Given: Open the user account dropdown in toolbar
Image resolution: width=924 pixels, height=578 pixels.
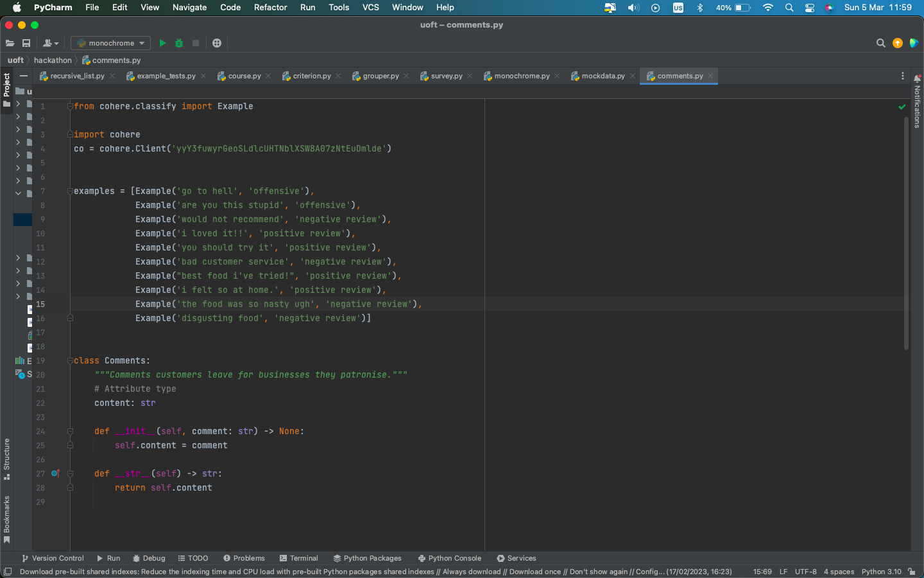Looking at the screenshot, I should 50,43.
